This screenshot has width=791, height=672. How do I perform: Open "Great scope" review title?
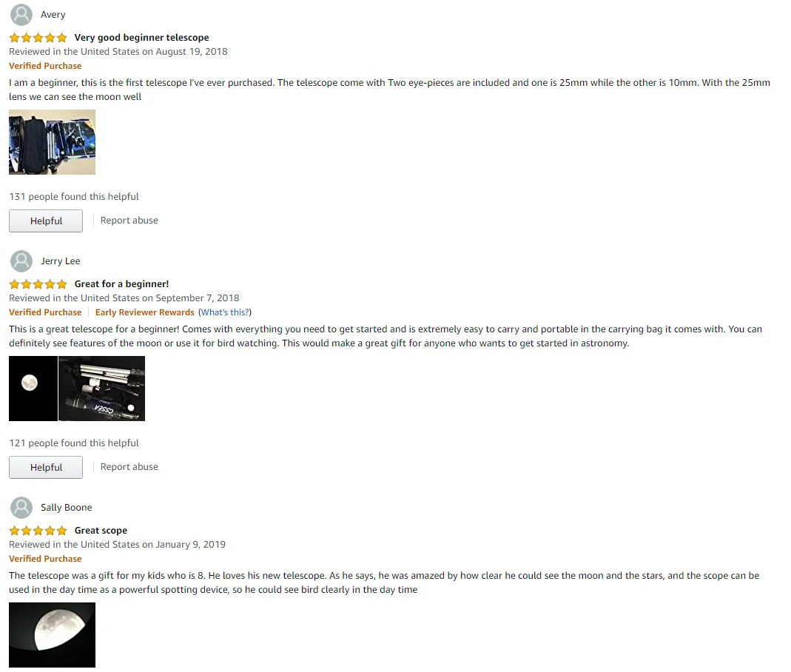click(101, 531)
